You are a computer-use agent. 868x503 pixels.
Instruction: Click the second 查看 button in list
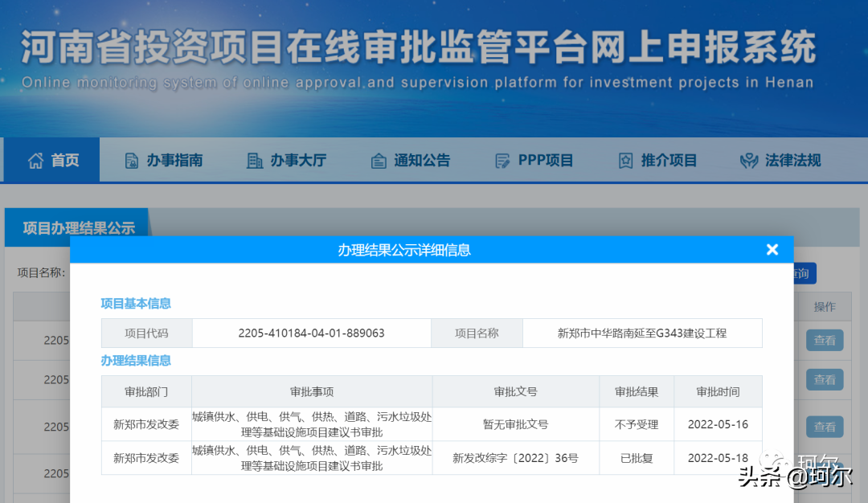(x=825, y=379)
